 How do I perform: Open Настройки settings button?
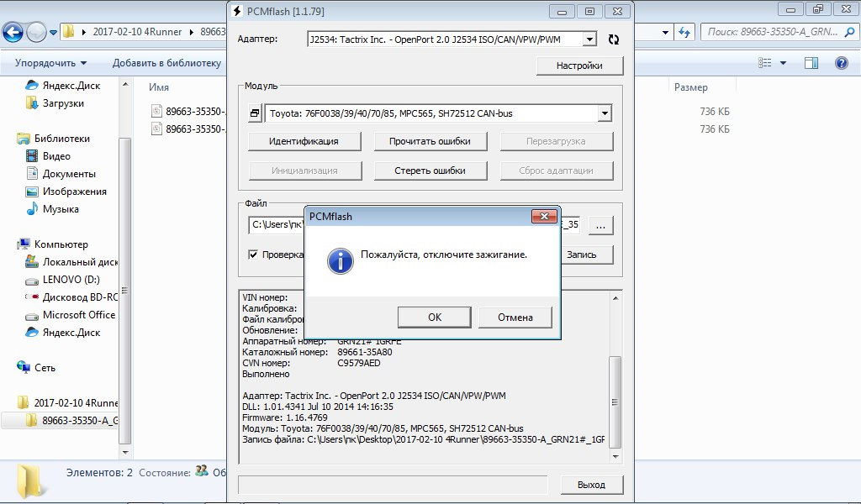(x=579, y=66)
